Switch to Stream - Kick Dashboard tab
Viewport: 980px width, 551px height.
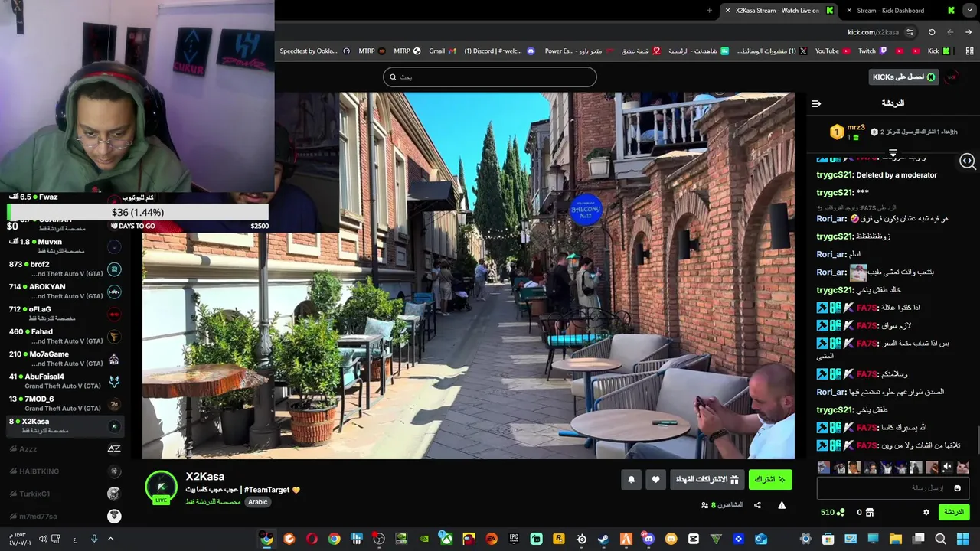tap(900, 11)
